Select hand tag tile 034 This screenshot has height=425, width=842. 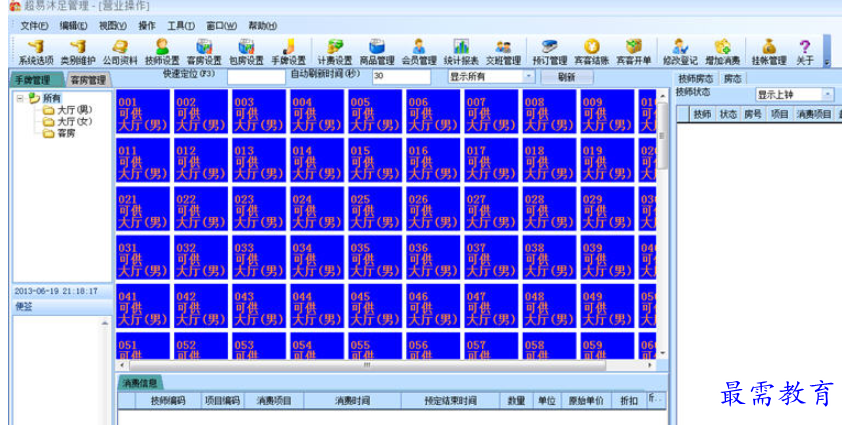point(317,257)
